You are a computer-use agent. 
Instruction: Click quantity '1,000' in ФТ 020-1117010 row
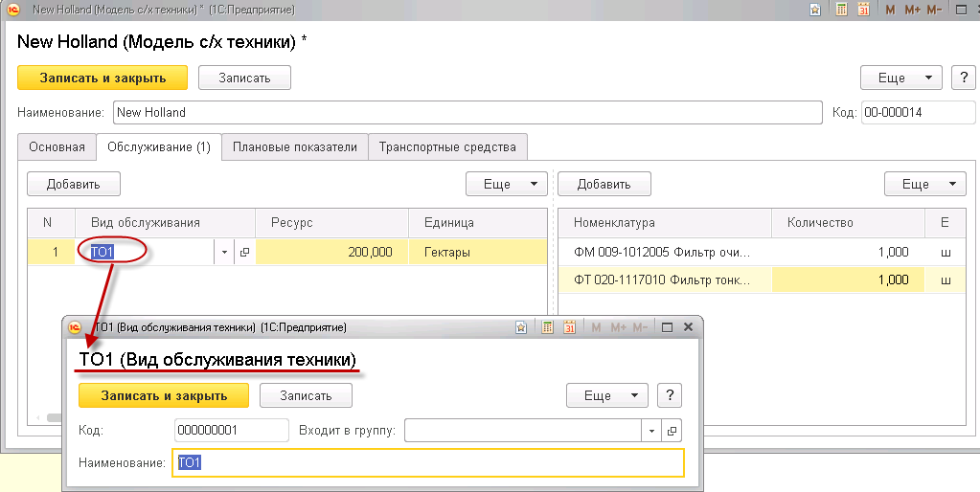click(848, 280)
